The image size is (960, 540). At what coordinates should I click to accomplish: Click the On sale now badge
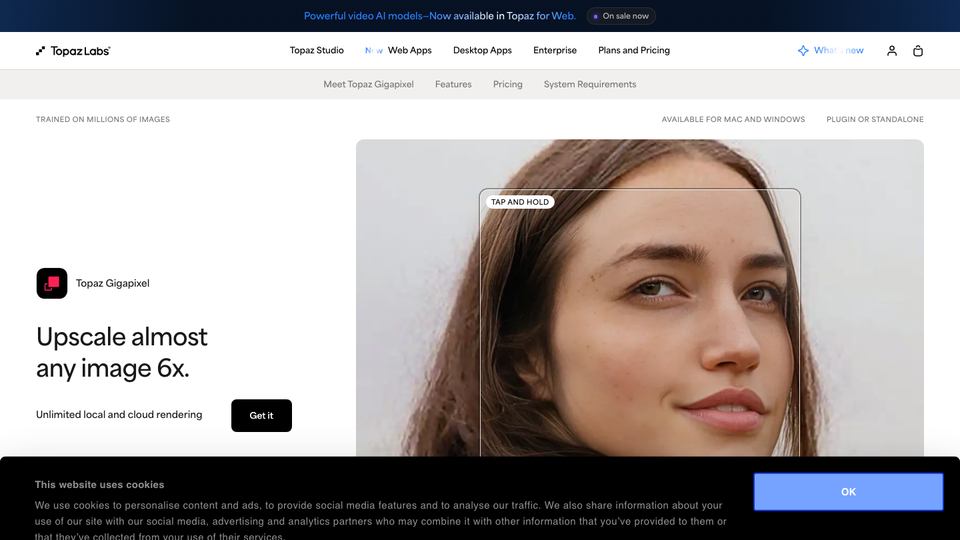(x=621, y=16)
